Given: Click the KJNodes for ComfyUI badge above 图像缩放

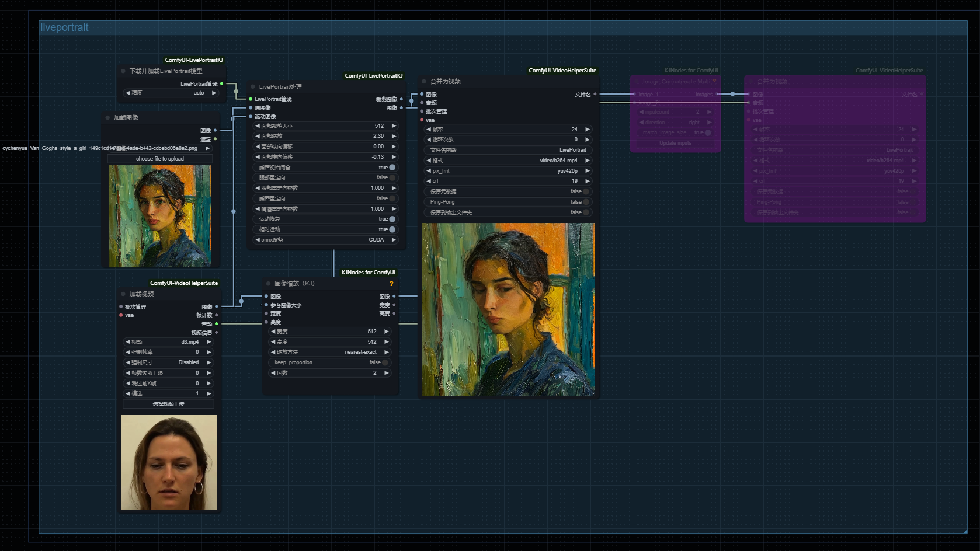Looking at the screenshot, I should pyautogui.click(x=369, y=273).
